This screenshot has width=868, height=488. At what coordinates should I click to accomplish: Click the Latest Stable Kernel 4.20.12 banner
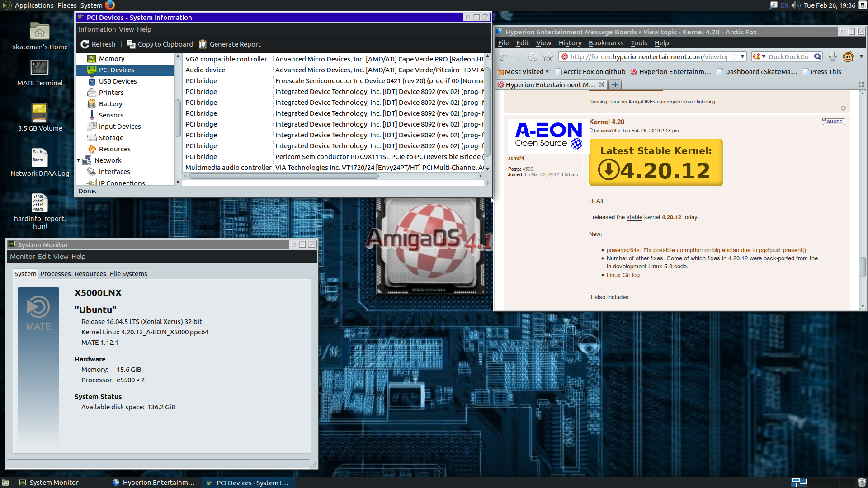tap(656, 163)
